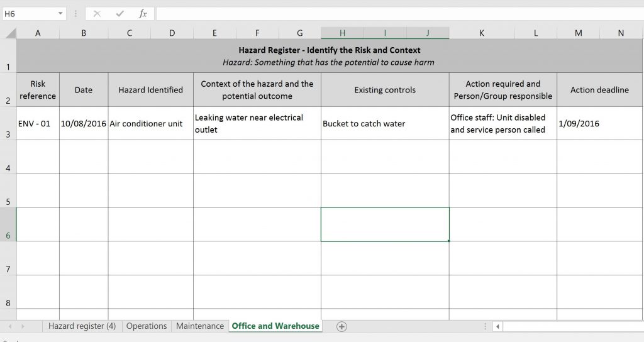Add a new sheet with the plus button
644x342 pixels.
[341, 326]
